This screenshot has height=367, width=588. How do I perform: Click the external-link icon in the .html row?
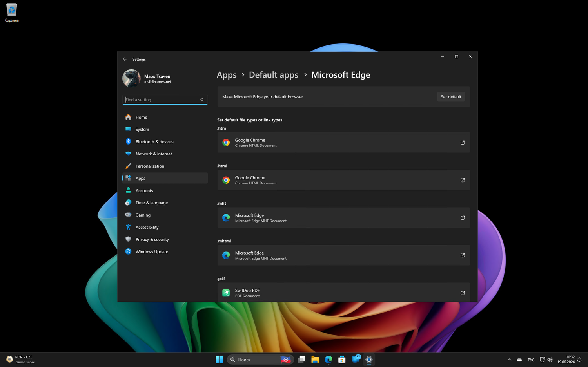point(463,180)
